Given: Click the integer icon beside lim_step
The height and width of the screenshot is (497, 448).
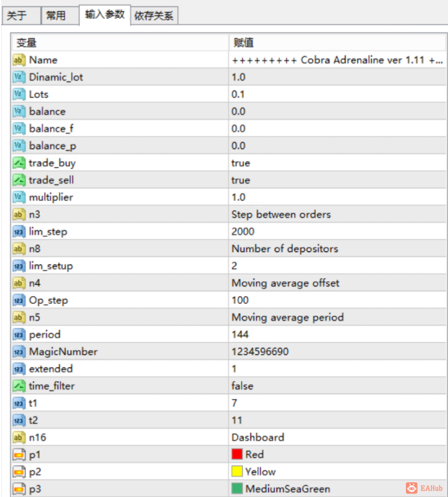Looking at the screenshot, I should tap(18, 232).
